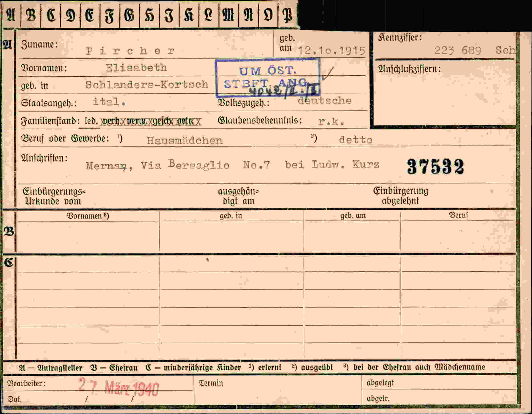Click the name 'Ludw. Kurz'
Image resolution: width=532 pixels, height=414 pixels.
point(345,165)
